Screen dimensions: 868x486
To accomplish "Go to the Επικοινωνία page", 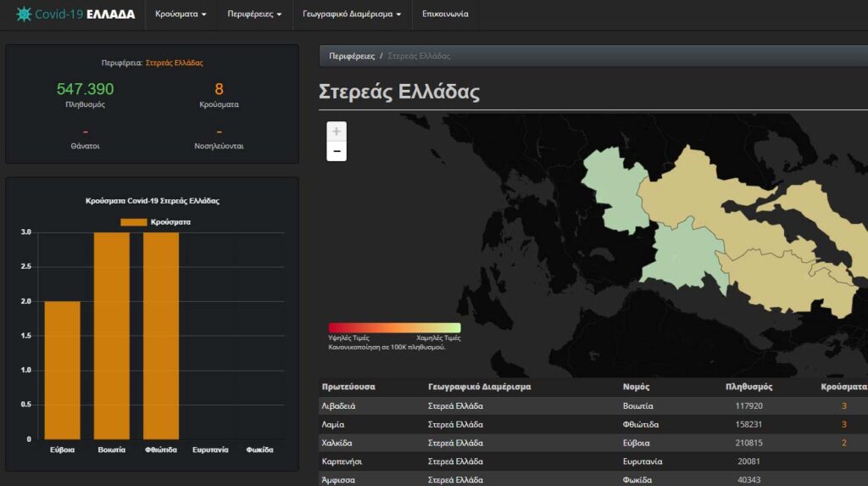I will point(444,14).
